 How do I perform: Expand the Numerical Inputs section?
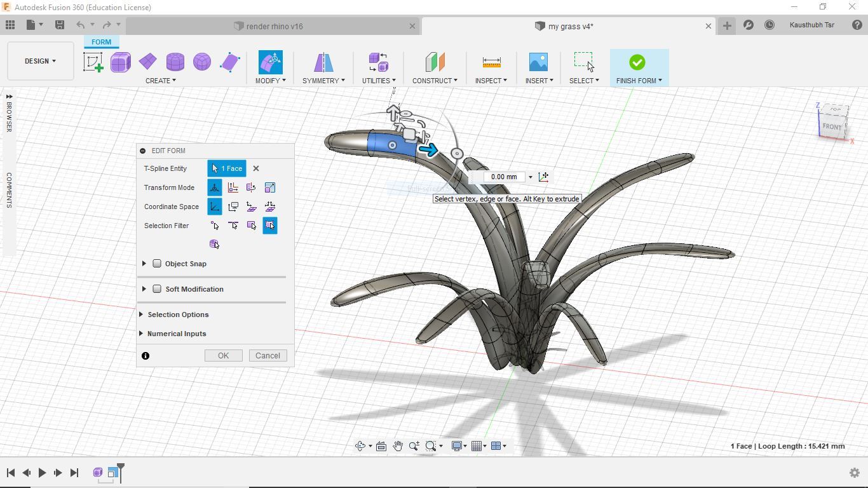[x=141, y=334]
